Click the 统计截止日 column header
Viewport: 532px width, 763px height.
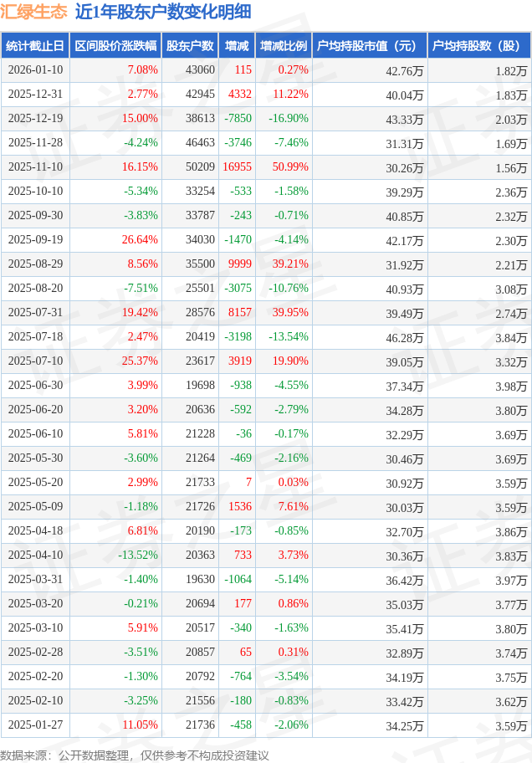[x=35, y=46]
